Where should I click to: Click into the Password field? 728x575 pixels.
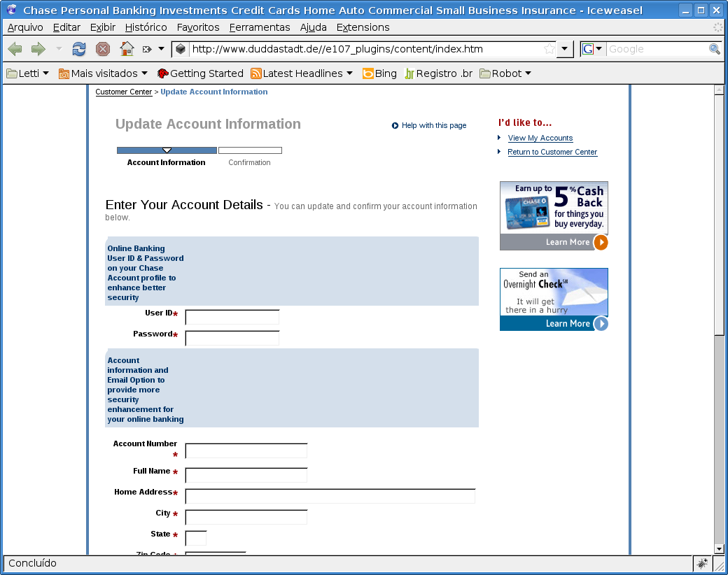click(232, 338)
